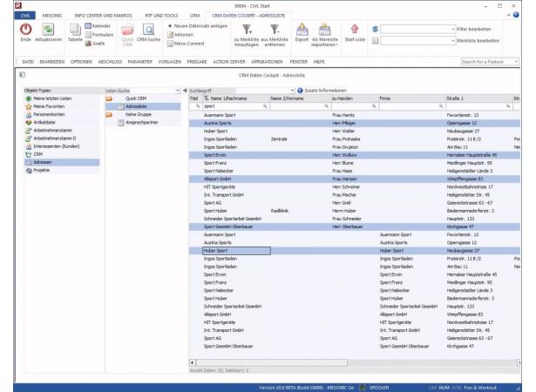Click the Name 1 filter field containing sport
The height and width of the screenshot is (392, 536).
236,106
